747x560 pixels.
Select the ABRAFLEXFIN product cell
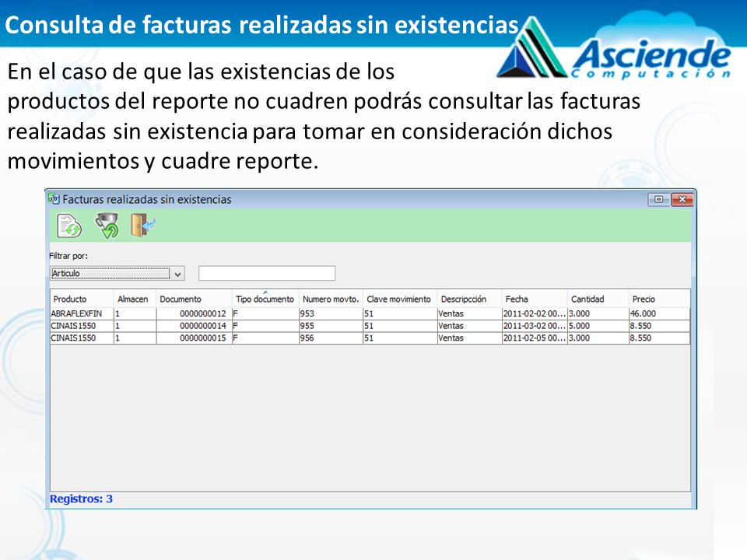click(x=82, y=313)
